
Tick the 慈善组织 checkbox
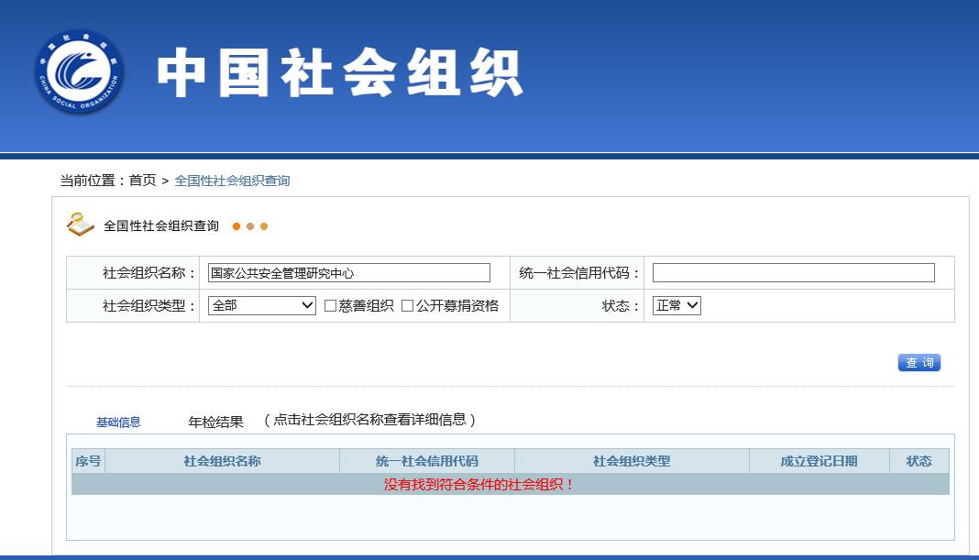pyautogui.click(x=331, y=306)
